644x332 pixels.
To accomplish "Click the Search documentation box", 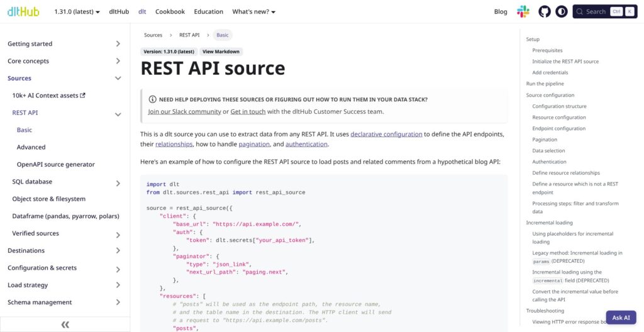I will point(605,11).
